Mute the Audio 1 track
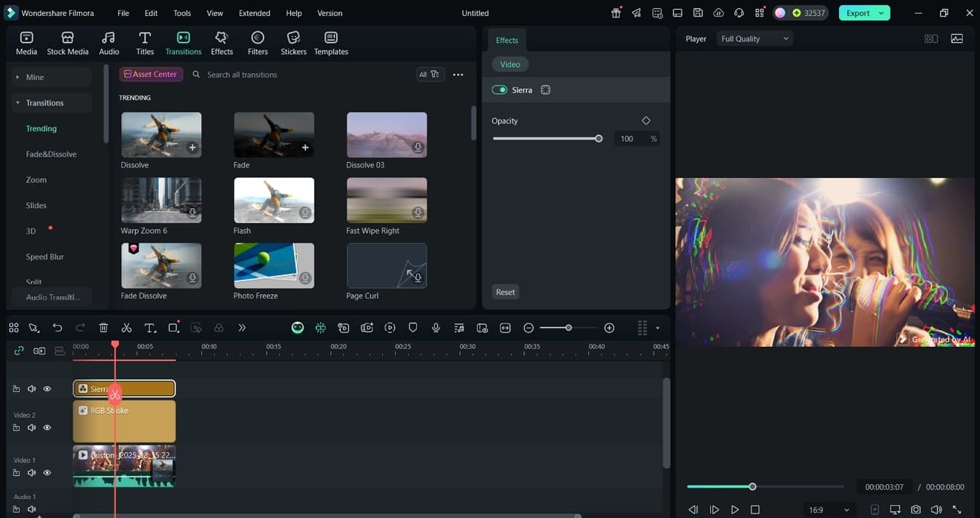Viewport: 980px width, 518px height. tap(32, 510)
